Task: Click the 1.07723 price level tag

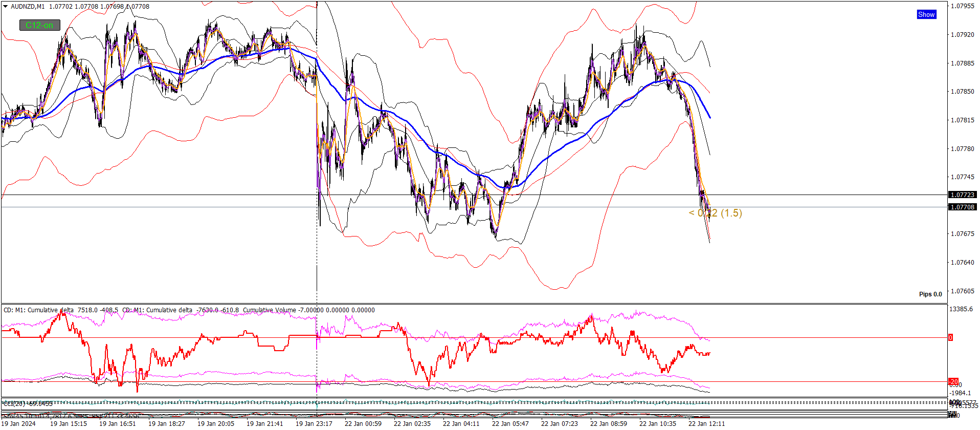Action: click(x=962, y=195)
